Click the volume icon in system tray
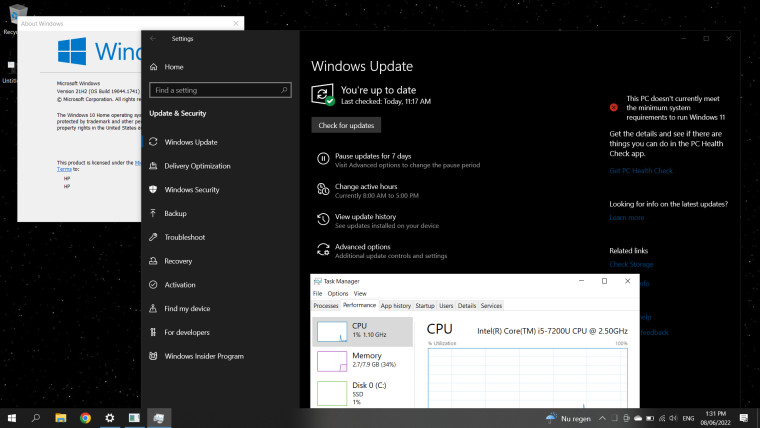 tap(673, 418)
